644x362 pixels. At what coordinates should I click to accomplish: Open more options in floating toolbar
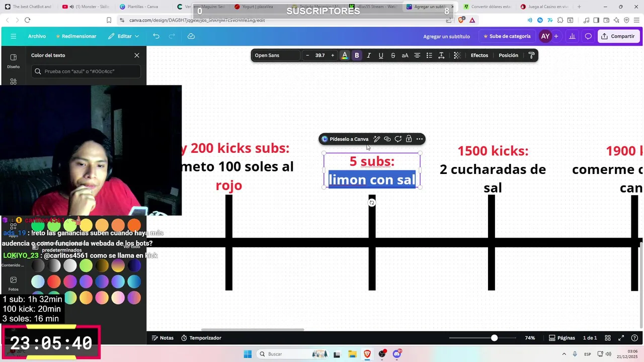(420, 139)
